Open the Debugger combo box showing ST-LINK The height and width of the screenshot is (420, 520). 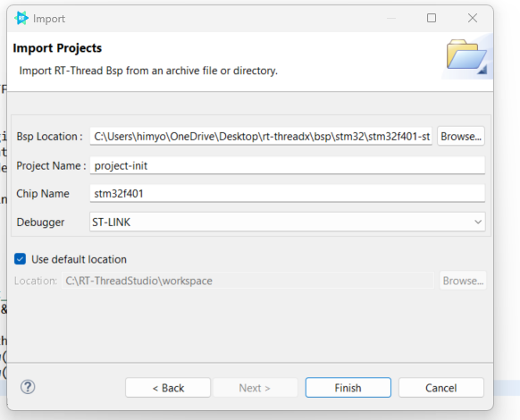coord(288,222)
